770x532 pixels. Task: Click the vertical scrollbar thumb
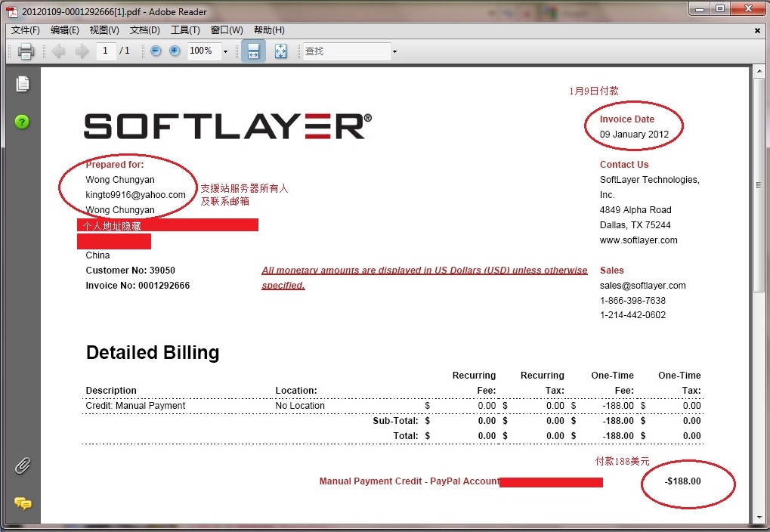759,185
